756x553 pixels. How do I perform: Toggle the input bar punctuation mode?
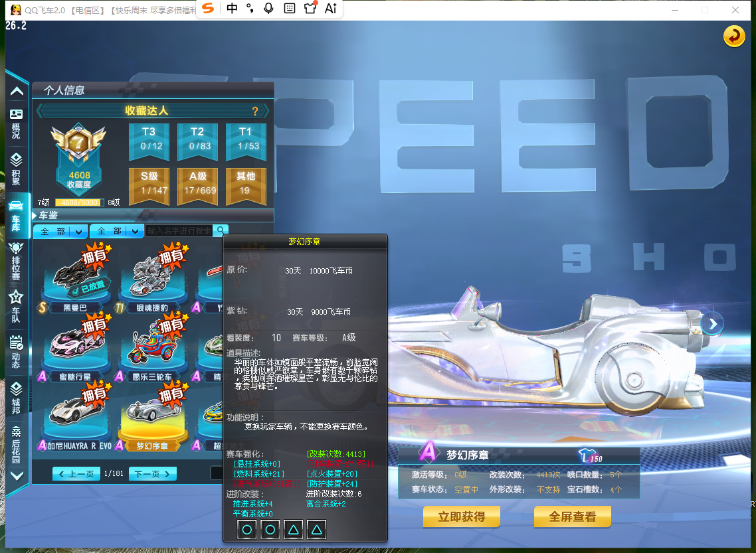250,8
